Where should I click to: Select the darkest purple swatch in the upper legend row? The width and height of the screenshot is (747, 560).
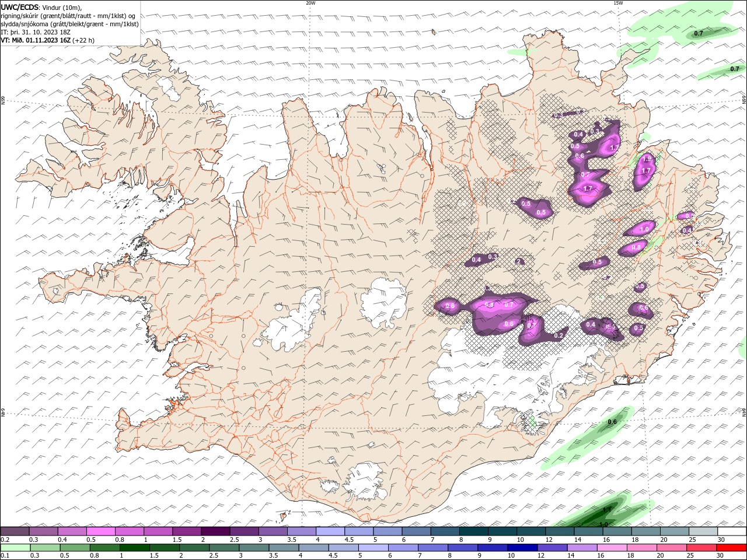coord(215,531)
